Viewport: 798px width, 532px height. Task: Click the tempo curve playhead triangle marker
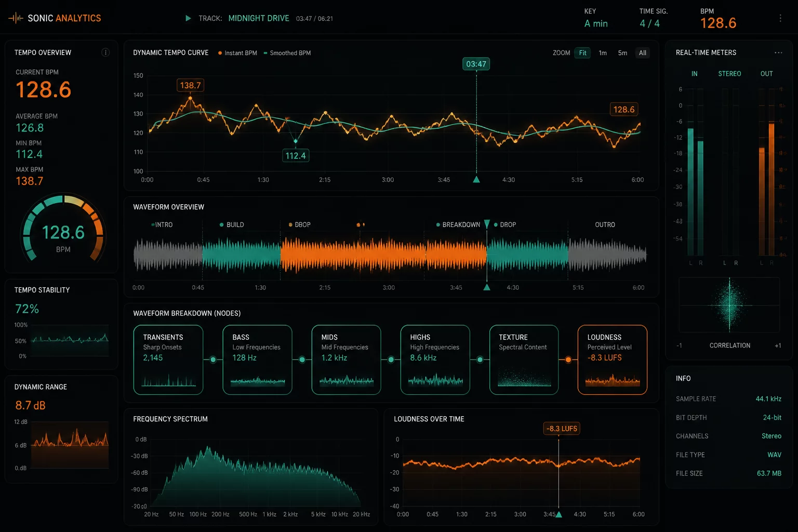pyautogui.click(x=476, y=180)
